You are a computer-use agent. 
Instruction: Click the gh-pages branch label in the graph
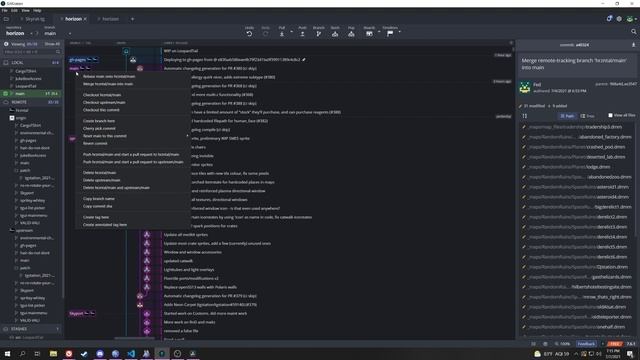[83, 60]
